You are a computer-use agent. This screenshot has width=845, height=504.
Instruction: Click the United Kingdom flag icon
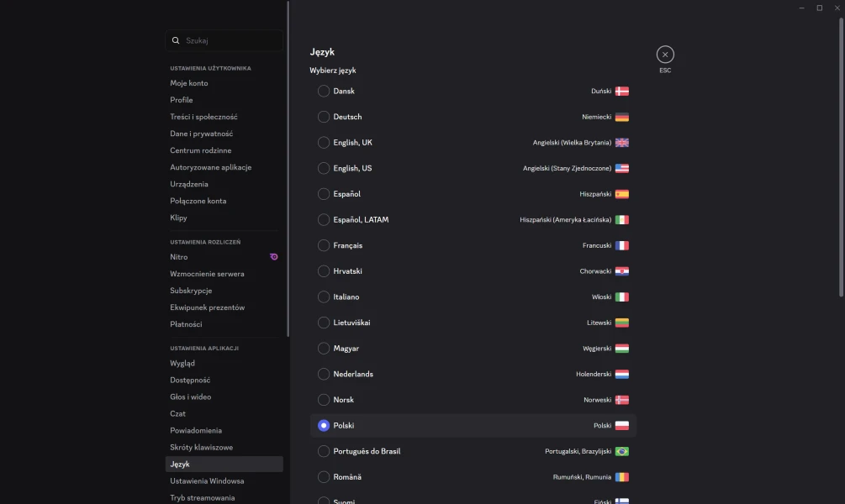pyautogui.click(x=621, y=143)
